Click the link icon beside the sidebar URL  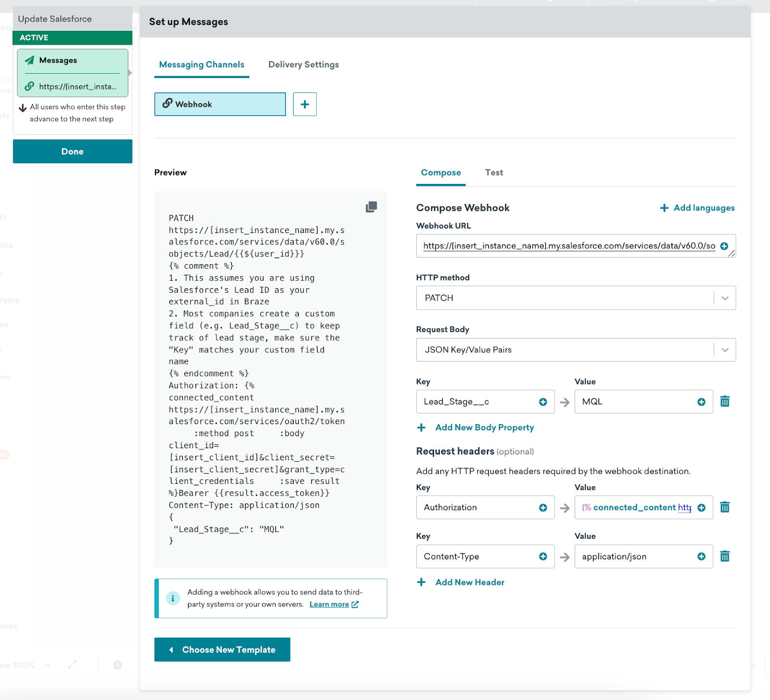[29, 86]
